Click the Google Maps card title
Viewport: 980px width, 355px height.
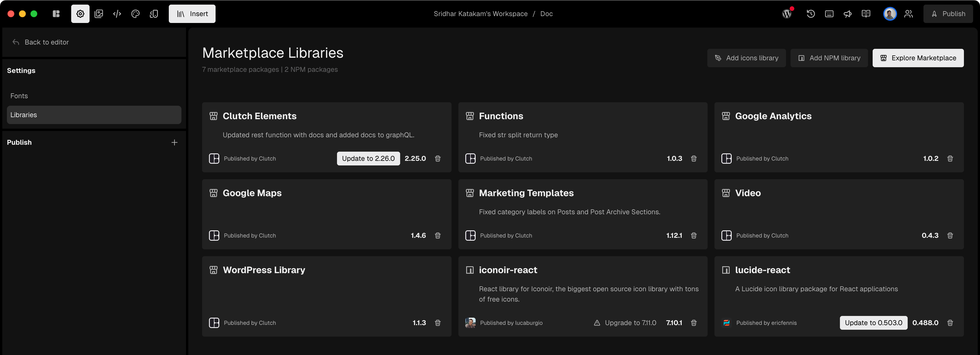252,193
